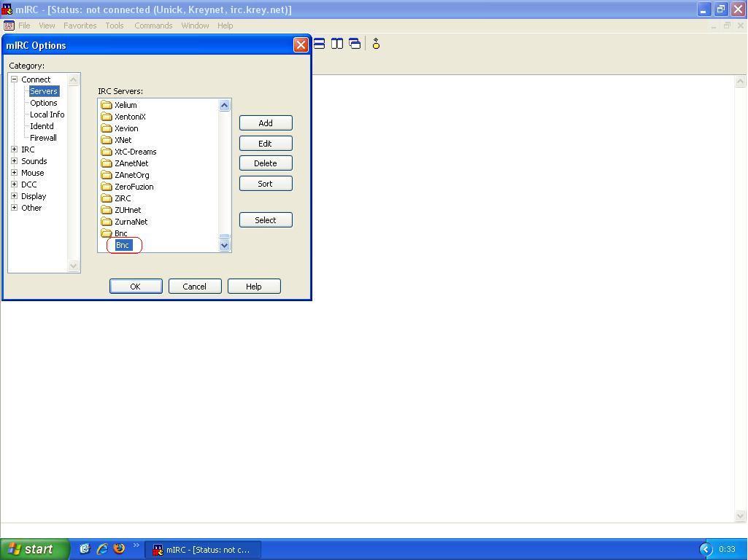Click the server list scroll-up arrow
The width and height of the screenshot is (748, 560).
click(225, 105)
